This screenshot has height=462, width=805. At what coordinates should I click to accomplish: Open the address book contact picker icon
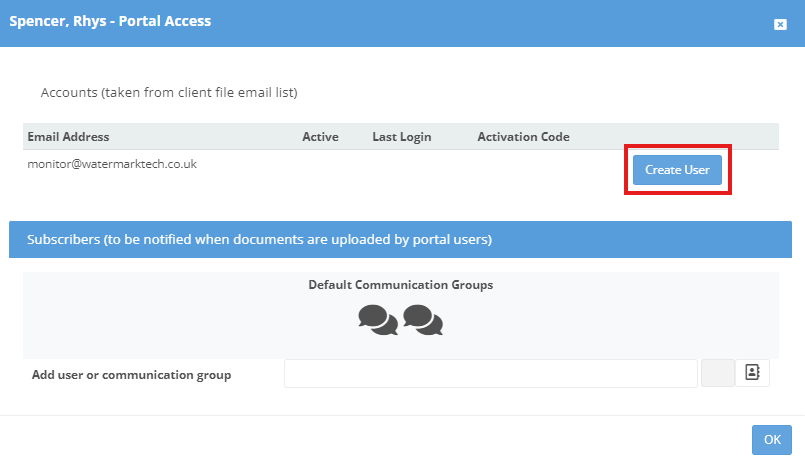click(753, 373)
